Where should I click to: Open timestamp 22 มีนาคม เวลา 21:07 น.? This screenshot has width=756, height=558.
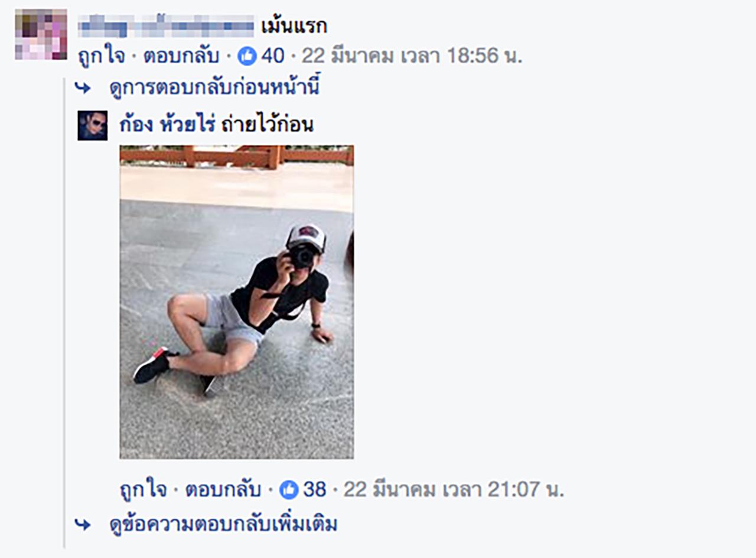pos(454,489)
